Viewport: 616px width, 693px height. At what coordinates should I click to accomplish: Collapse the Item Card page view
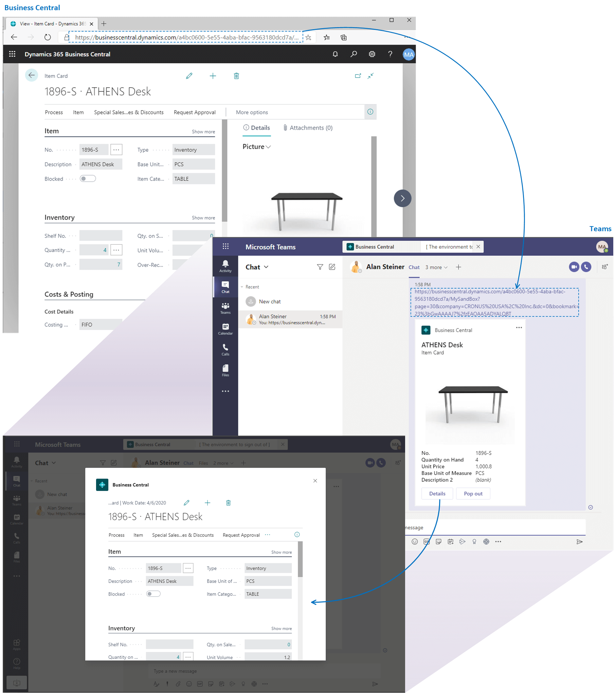coord(370,76)
